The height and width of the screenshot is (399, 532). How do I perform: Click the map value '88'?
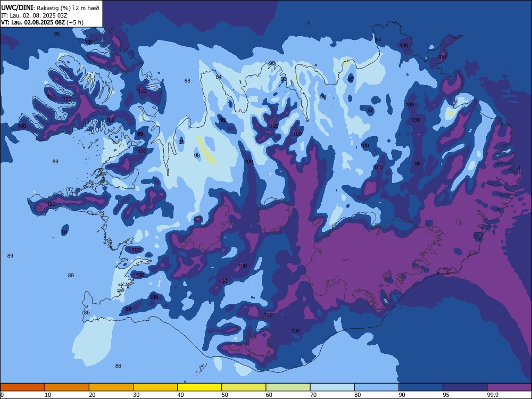tap(187, 81)
